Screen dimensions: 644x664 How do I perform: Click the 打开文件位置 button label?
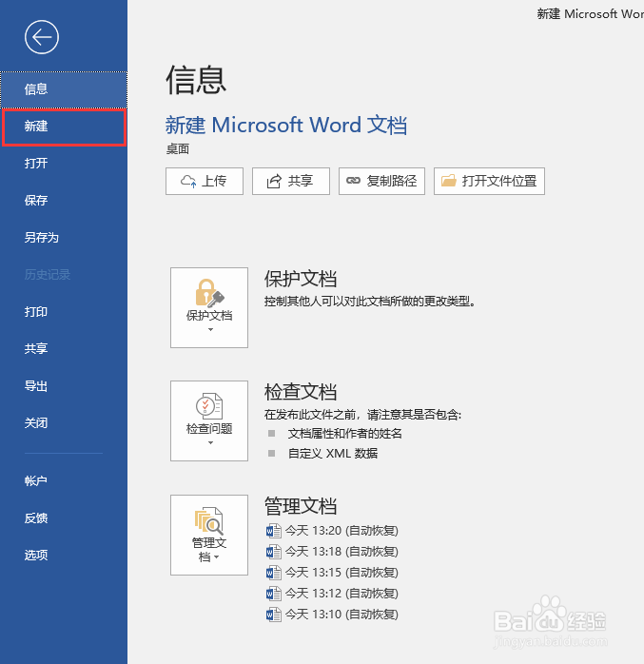(499, 181)
